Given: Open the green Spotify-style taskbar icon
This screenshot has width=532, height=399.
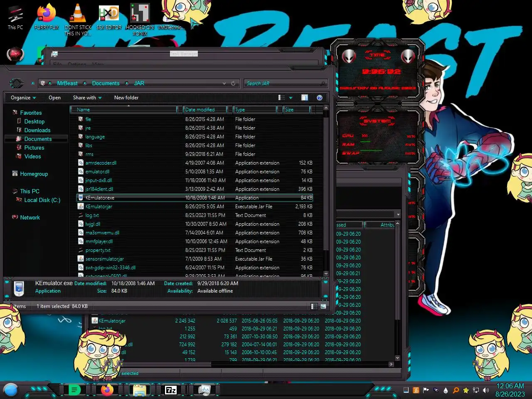Looking at the screenshot, I should [x=74, y=390].
